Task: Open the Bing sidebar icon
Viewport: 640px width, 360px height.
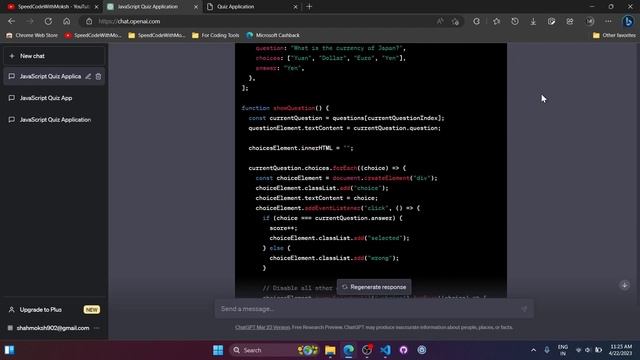Action: [628, 21]
